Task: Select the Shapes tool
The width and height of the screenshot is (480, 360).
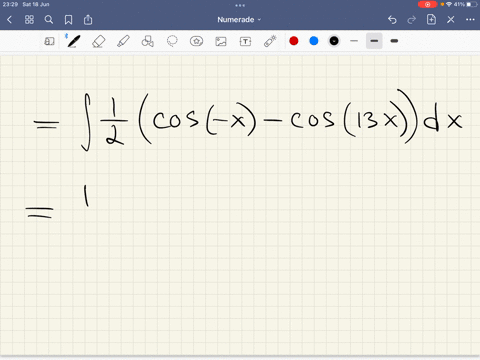Action: coord(147,41)
